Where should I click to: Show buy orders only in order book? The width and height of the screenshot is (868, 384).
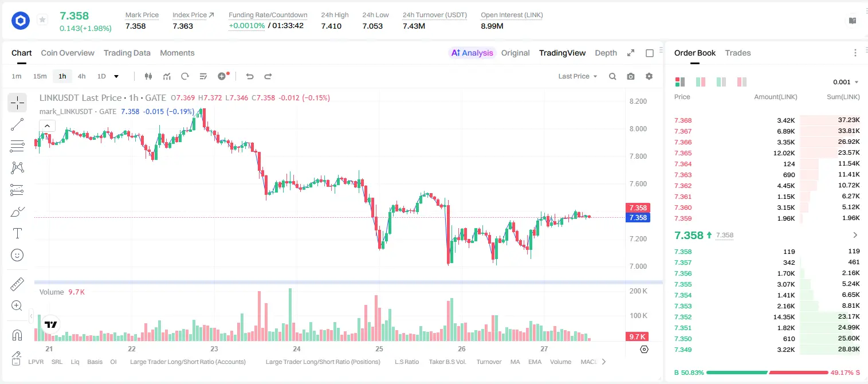(x=721, y=82)
